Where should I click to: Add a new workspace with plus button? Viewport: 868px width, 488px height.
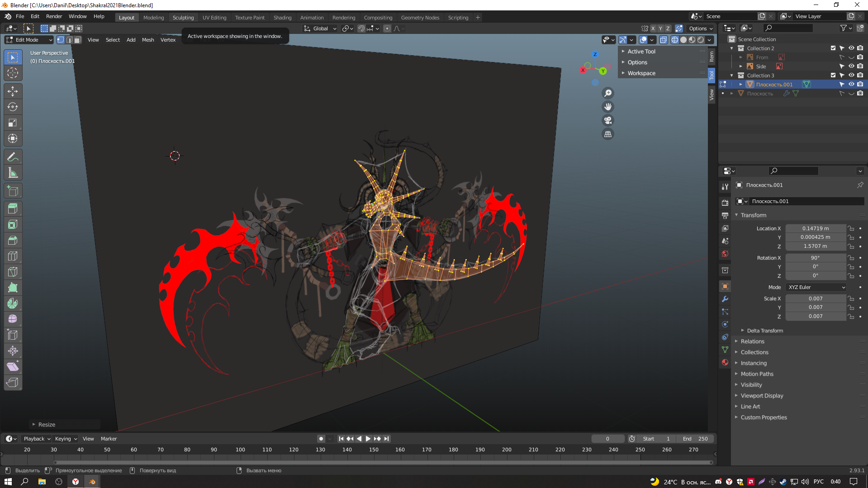(x=478, y=18)
